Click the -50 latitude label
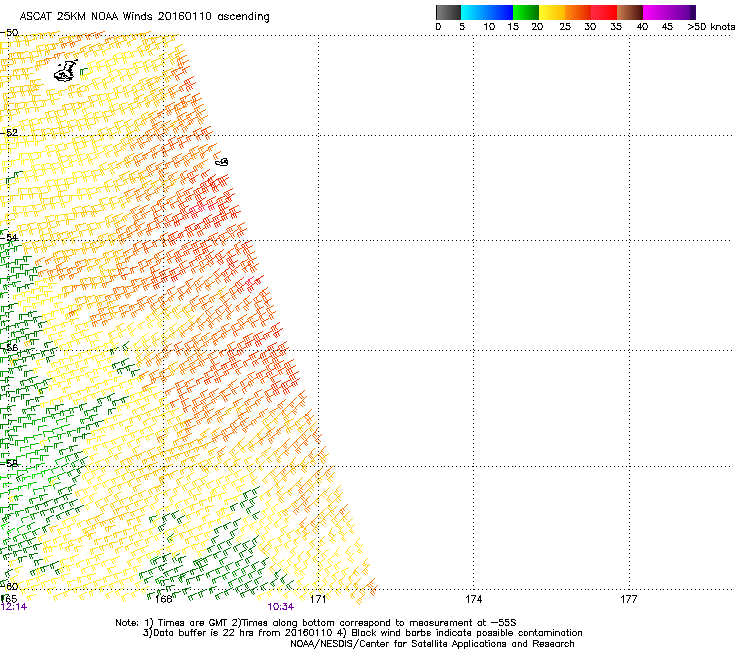 tap(9, 33)
